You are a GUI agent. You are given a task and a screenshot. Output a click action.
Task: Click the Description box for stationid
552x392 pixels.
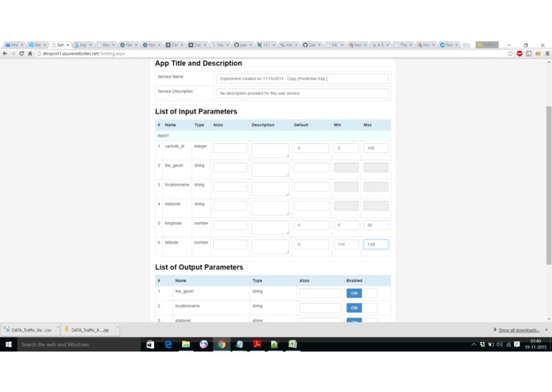pyautogui.click(x=270, y=208)
